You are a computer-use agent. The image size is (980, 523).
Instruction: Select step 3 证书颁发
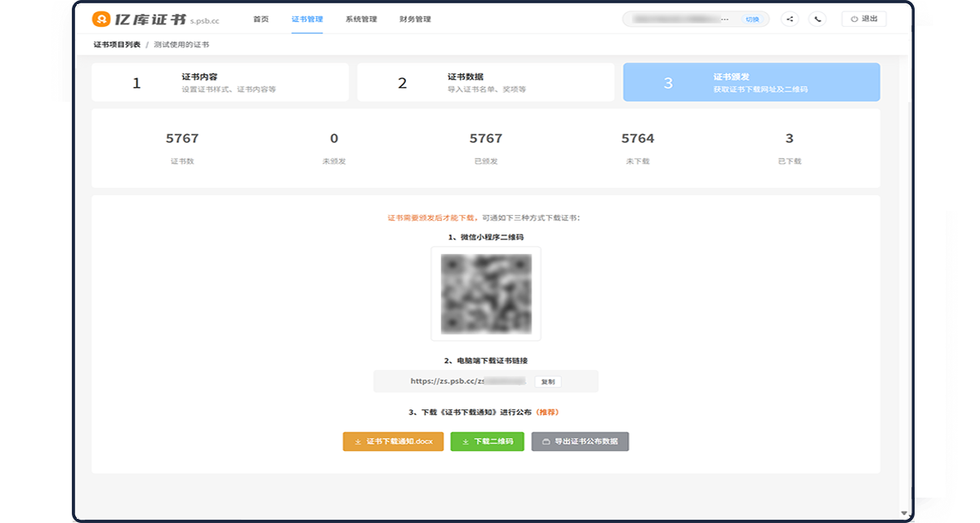(751, 83)
